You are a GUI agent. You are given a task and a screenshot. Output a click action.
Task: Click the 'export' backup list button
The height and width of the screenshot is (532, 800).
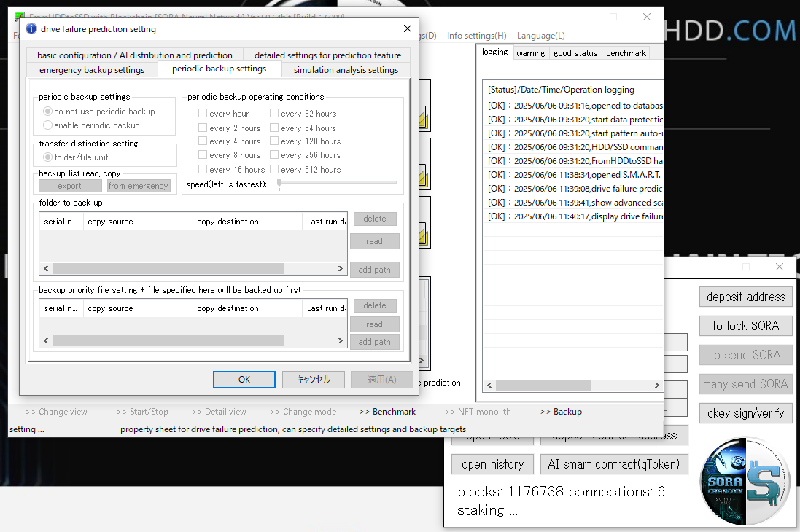pyautogui.click(x=69, y=186)
